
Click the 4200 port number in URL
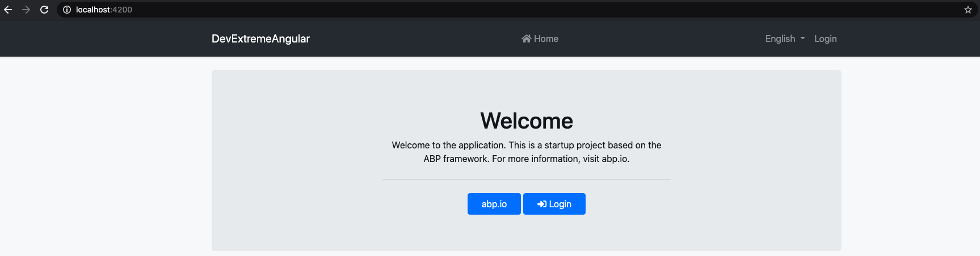click(x=122, y=10)
